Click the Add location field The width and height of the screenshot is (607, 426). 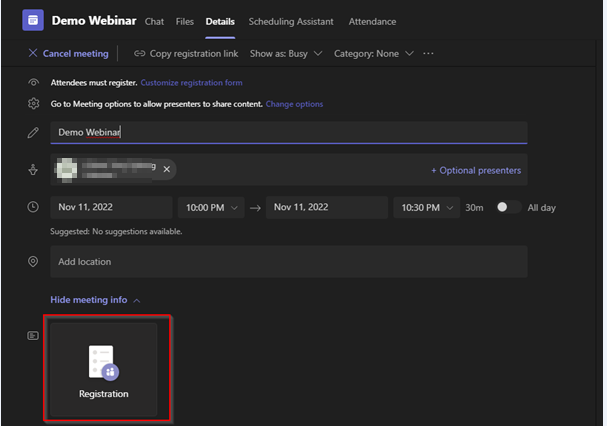point(288,262)
